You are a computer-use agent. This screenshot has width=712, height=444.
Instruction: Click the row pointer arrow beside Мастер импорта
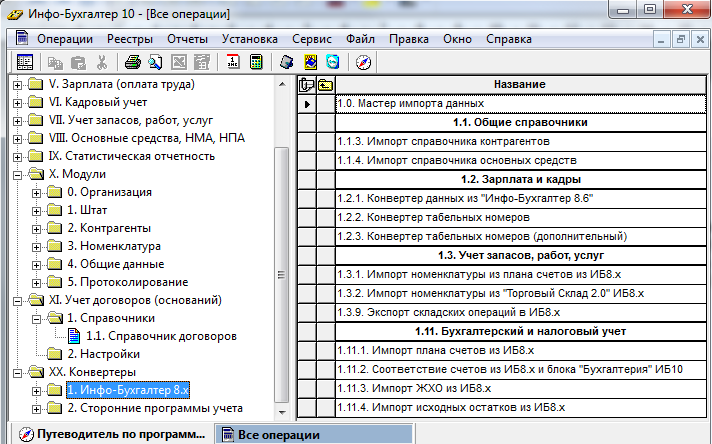307,104
